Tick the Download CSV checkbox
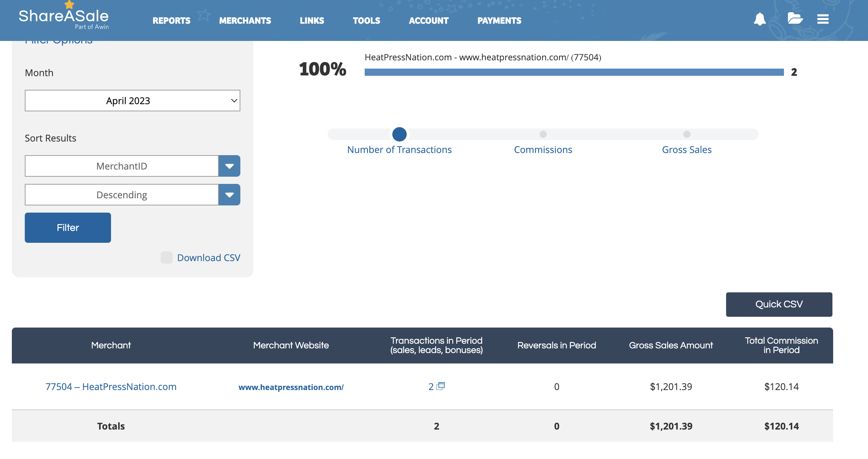The height and width of the screenshot is (459, 868). [167, 258]
